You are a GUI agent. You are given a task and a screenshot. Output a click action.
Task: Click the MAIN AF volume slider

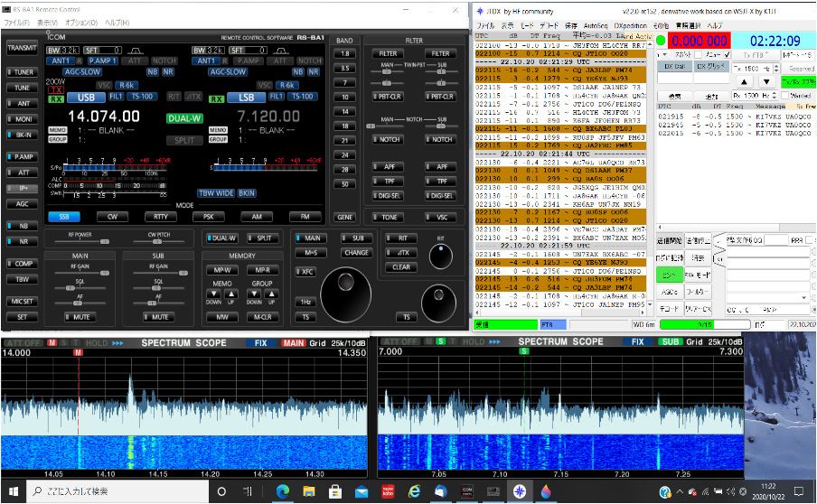80,303
